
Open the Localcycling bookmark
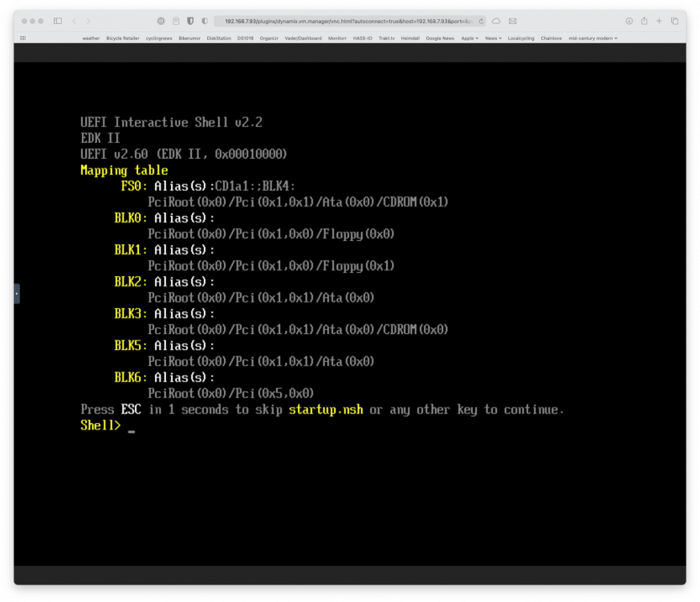[x=520, y=39]
